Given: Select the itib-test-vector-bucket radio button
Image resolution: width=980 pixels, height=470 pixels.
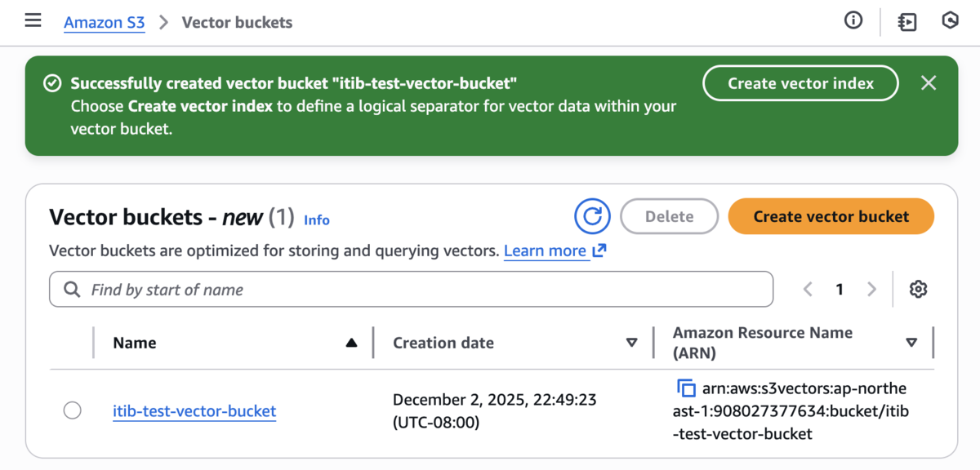Looking at the screenshot, I should click(x=73, y=410).
